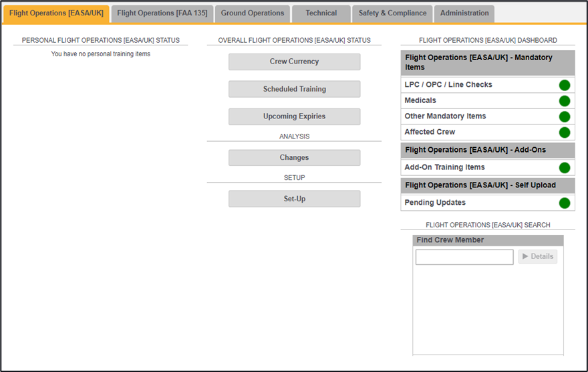Select Other Mandatory Items row
The image size is (588, 372).
[488, 116]
